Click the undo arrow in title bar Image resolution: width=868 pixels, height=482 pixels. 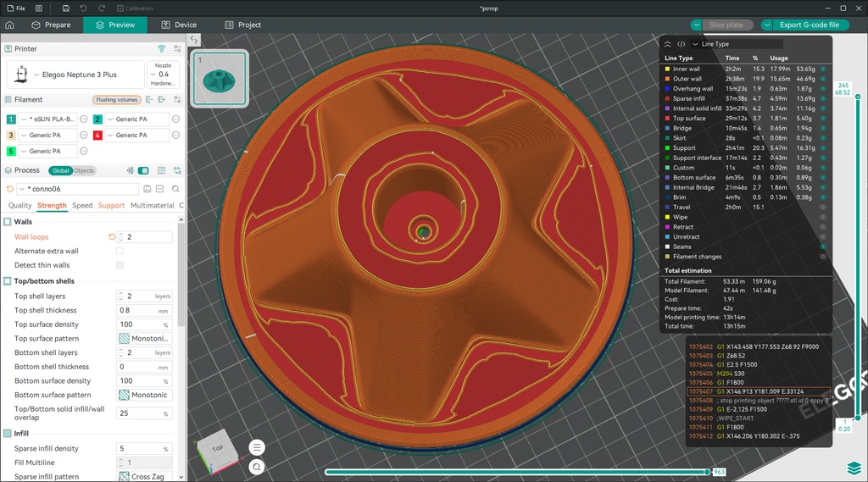84,8
